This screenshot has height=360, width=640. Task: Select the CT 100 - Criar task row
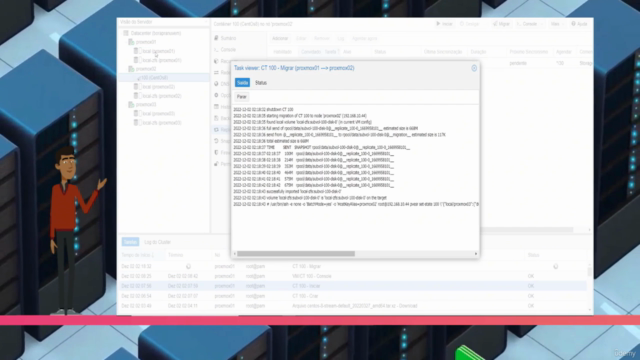[x=353, y=296]
